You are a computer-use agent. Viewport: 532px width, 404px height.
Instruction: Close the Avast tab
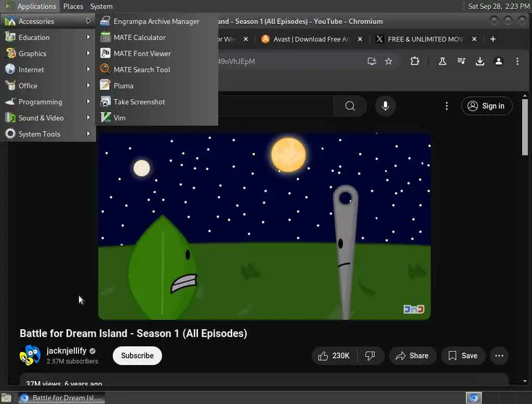pos(360,39)
